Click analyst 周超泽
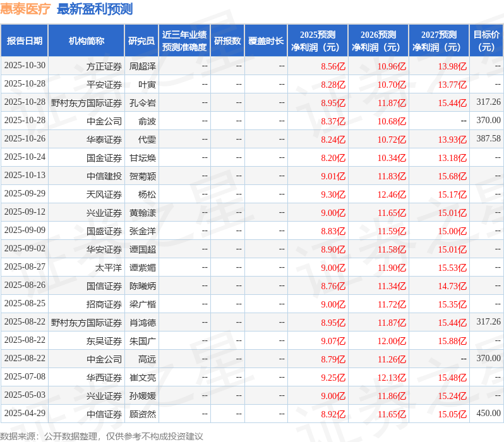504x442 pixels. coord(142,66)
